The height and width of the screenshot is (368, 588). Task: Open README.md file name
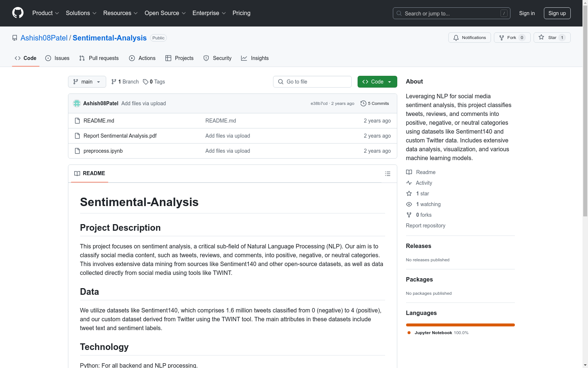click(99, 121)
